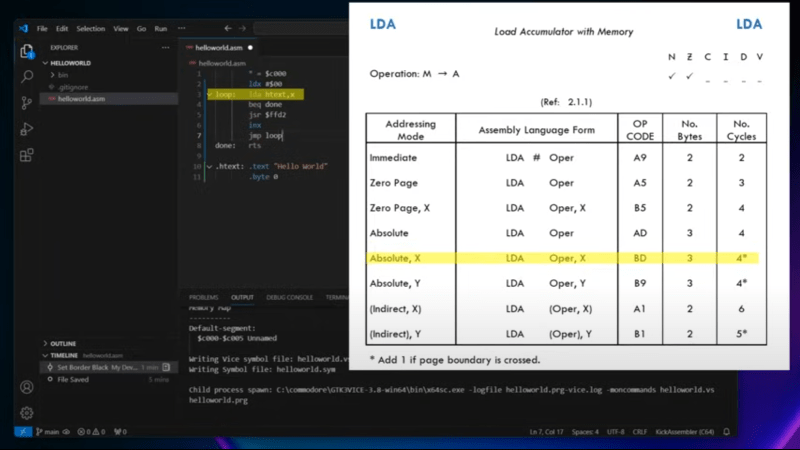Click the CRLF line ending indicator
The height and width of the screenshot is (450, 800).
click(x=640, y=432)
